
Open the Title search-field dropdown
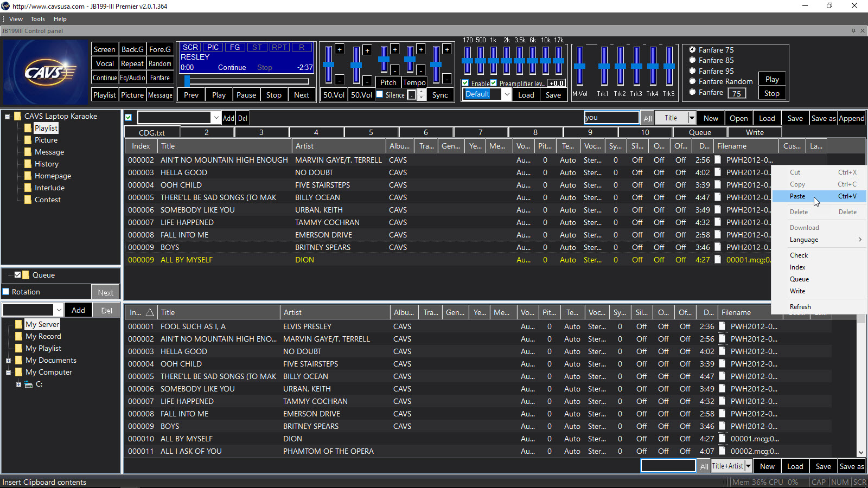692,118
